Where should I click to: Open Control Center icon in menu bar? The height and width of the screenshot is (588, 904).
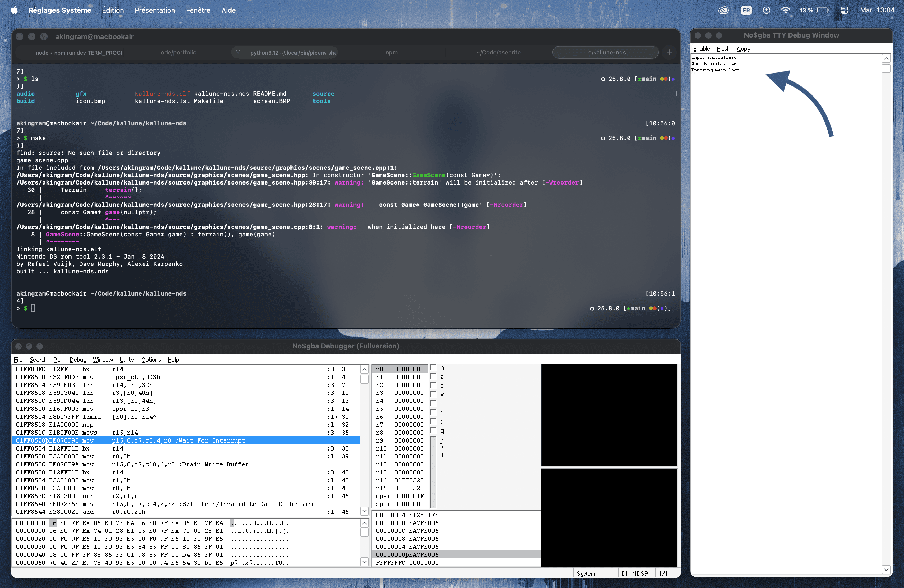tap(844, 10)
